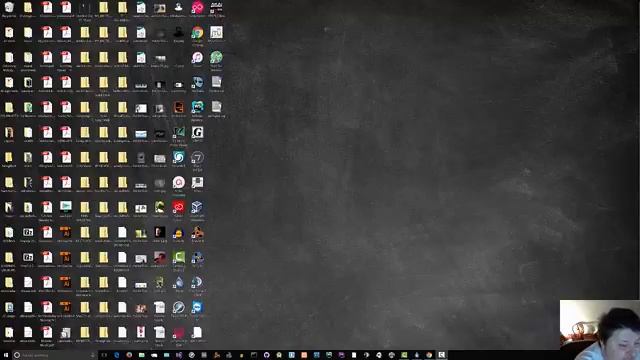Screen dimensions: 640x360
Task: Open the blue TeamViewer desktop shortcut
Action: (198, 307)
